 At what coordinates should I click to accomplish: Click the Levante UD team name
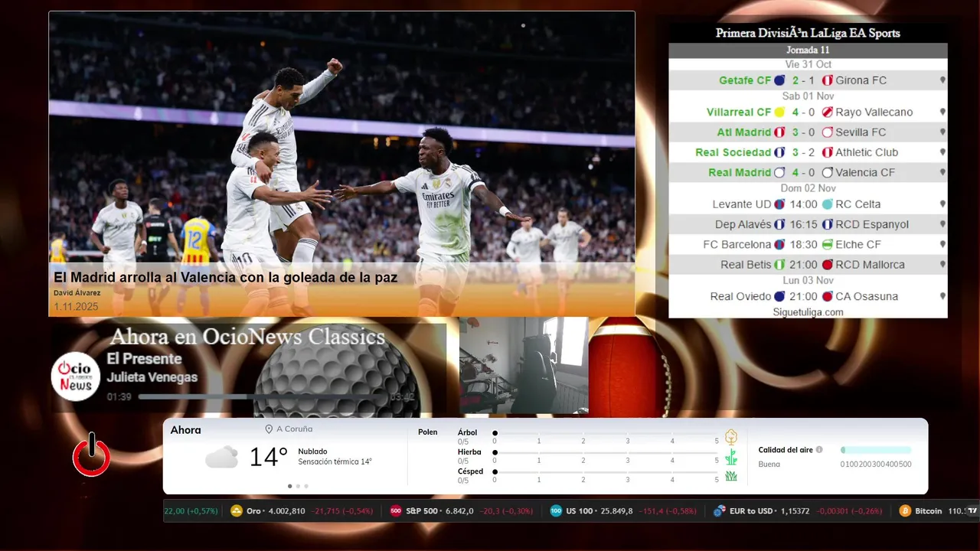[x=742, y=204]
